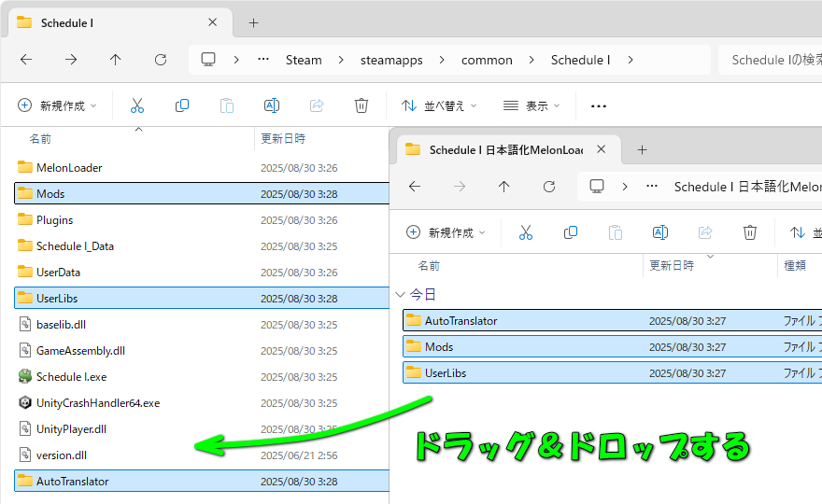Select UserLibs folder in Schedule I window

202,298
